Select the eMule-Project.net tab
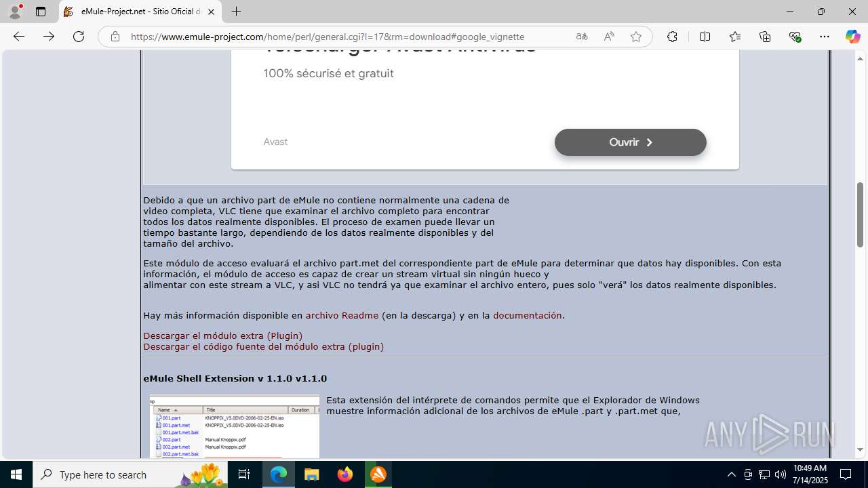 [x=140, y=12]
